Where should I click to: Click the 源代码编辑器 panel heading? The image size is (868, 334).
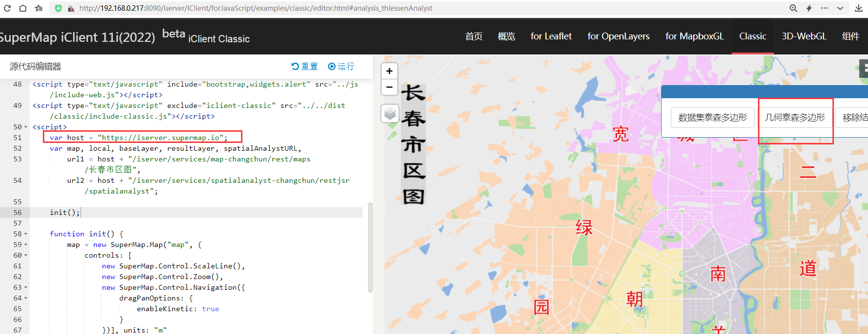coord(36,67)
